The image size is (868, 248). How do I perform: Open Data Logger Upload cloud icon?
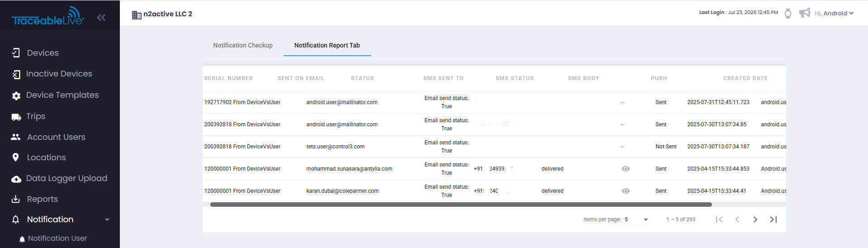click(x=16, y=179)
